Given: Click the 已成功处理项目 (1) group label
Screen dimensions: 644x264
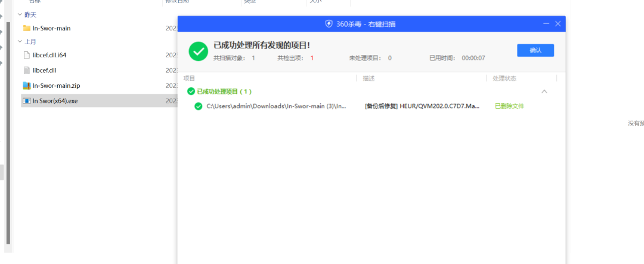Looking at the screenshot, I should click(x=224, y=91).
